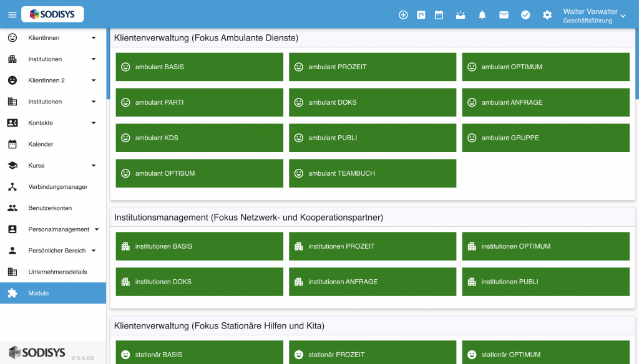Open Walter Verwalter user menu

[x=594, y=16]
